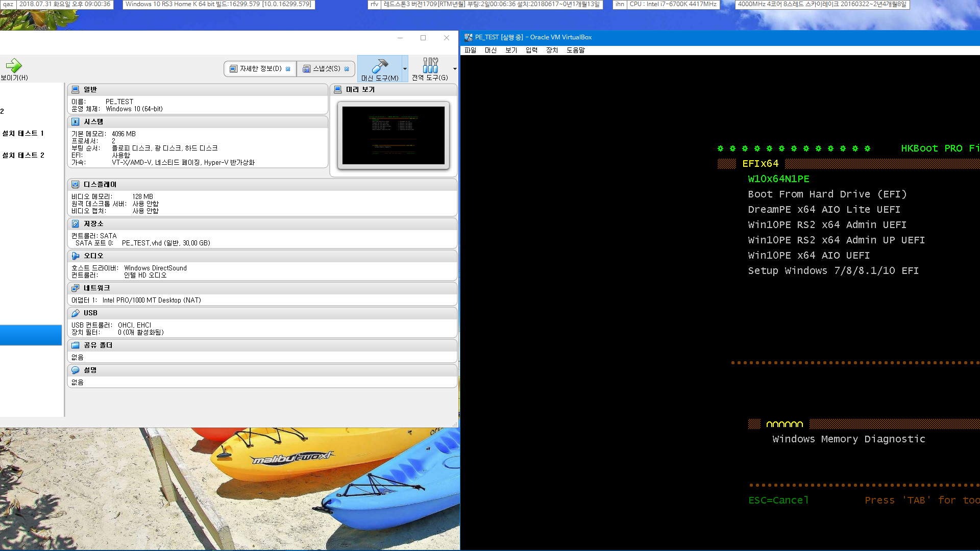Select 'Setup Windows 7/8/8.1/10 EFI' entry
Screen dimensions: 980x551
(x=833, y=271)
